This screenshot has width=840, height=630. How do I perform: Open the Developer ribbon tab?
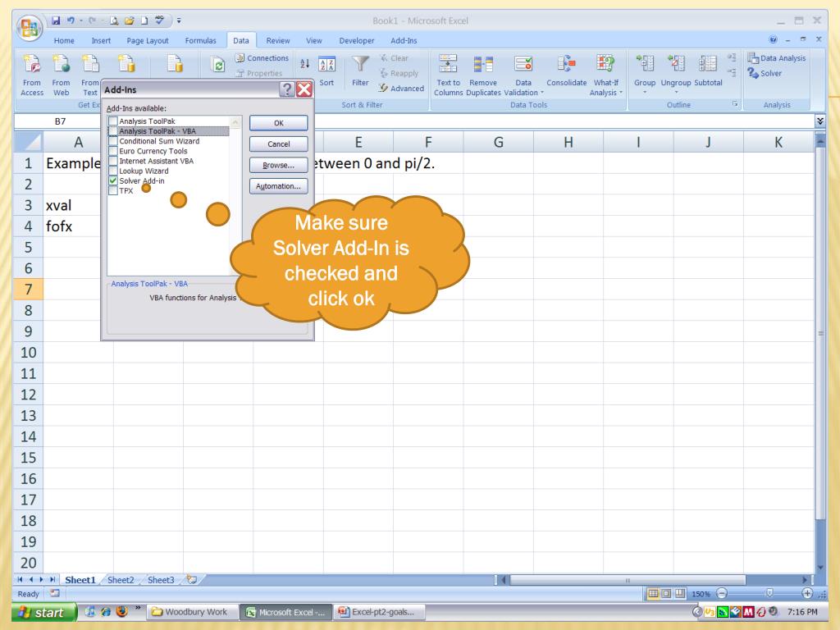356,40
